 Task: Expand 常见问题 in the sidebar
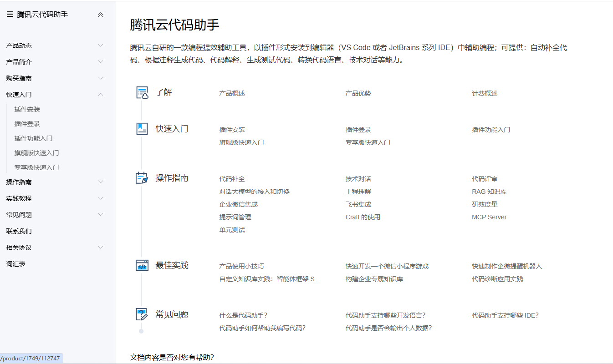101,215
